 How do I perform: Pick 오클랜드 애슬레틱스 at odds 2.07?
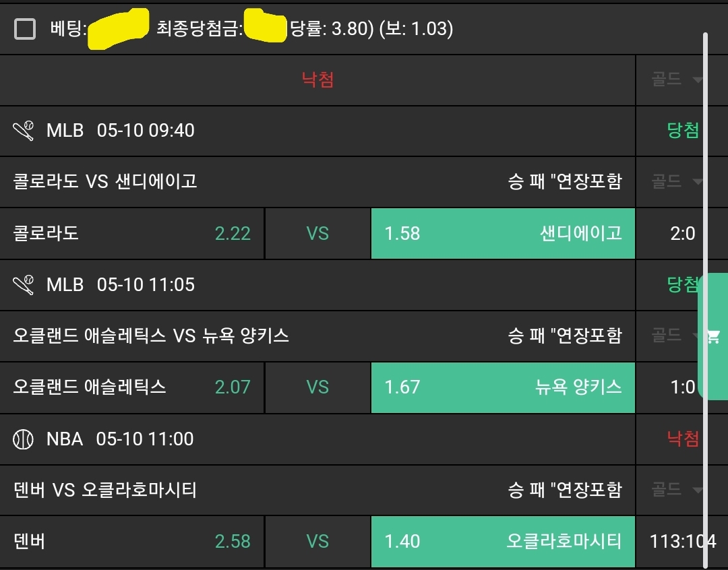[x=132, y=387]
